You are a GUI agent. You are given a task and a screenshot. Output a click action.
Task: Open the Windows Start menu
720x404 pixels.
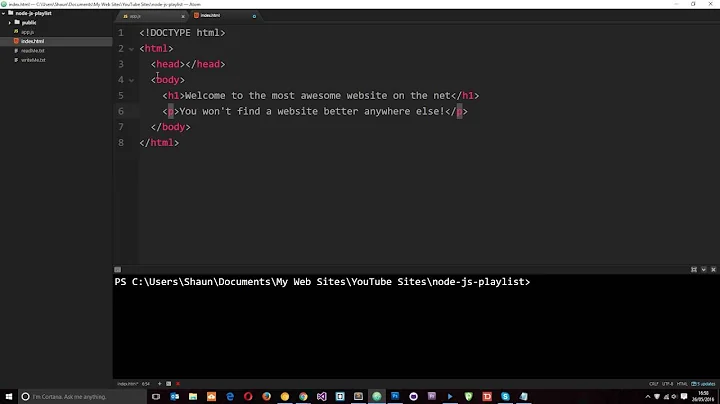[x=9, y=397]
